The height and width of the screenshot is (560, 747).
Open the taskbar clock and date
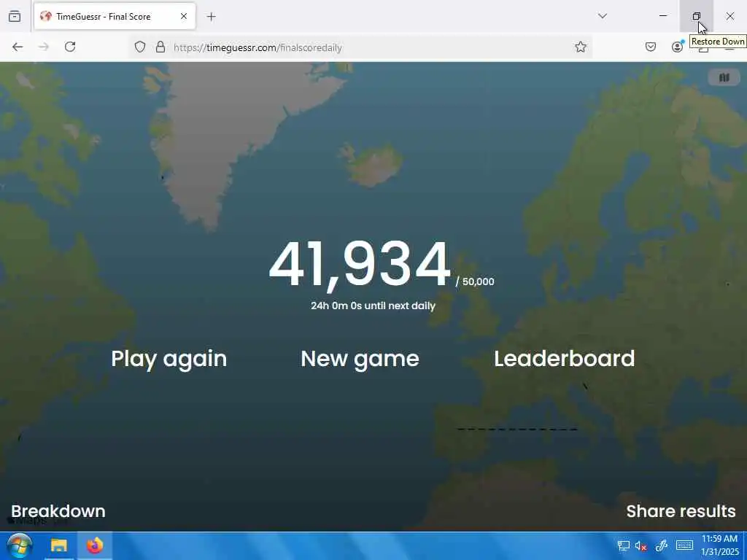click(x=720, y=545)
